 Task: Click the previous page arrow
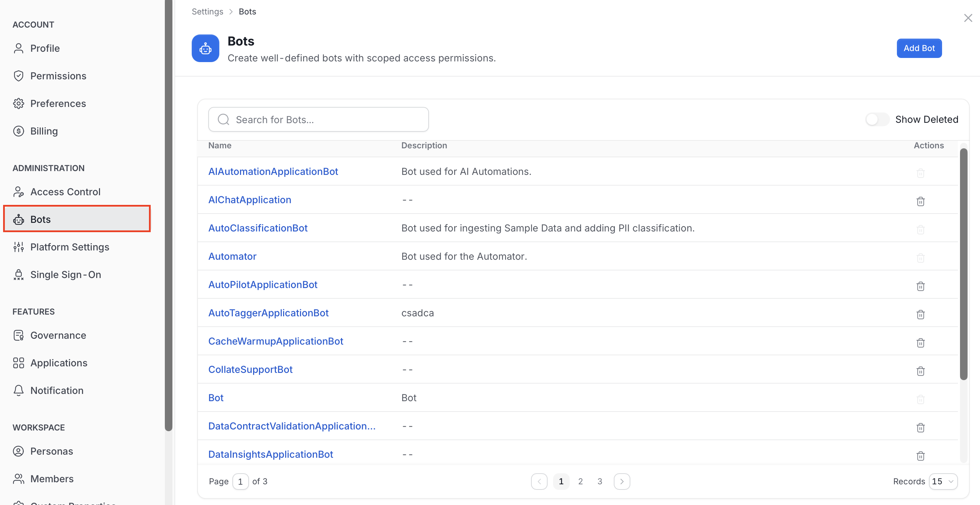[539, 482]
